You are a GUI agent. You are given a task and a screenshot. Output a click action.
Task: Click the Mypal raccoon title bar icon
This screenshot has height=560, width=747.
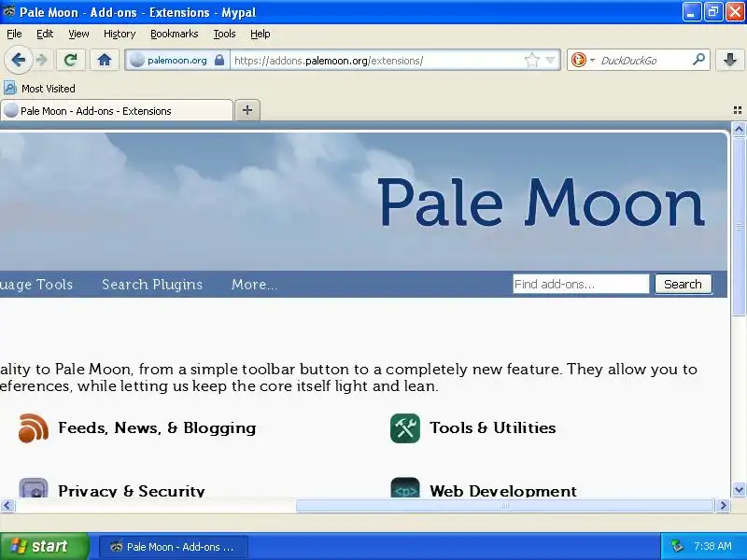point(9,11)
